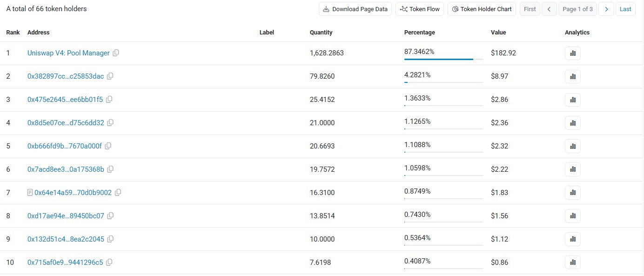Click the 87.3462% percentage progress bar
The height and width of the screenshot is (276, 644).
pos(443,60)
